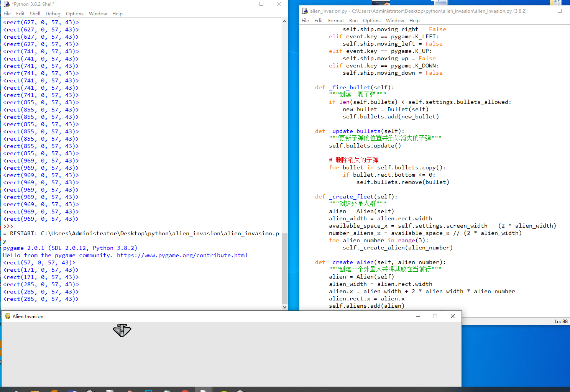Click the shell scrollbar down arrow

pos(284,307)
